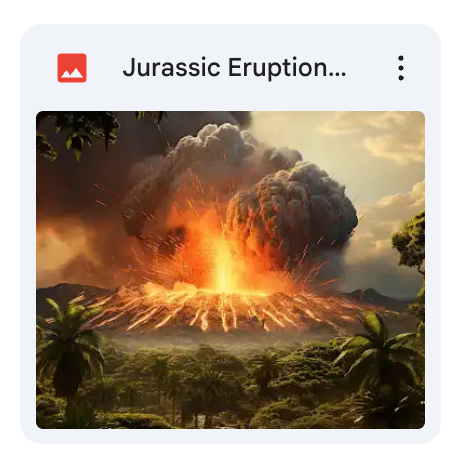Screen dimensions: 456x458
Task: Click the green jungle canopy in preview
Action: tap(230, 383)
